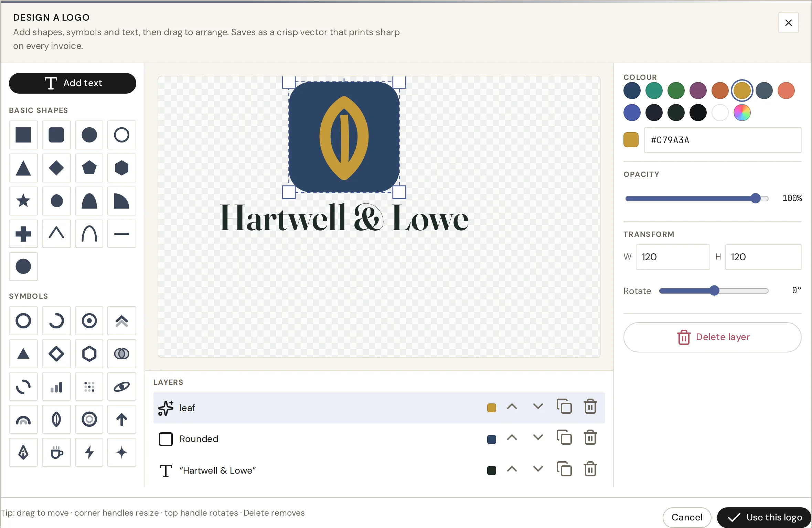This screenshot has height=528, width=812.
Task: Focus the height H field
Action: (763, 257)
